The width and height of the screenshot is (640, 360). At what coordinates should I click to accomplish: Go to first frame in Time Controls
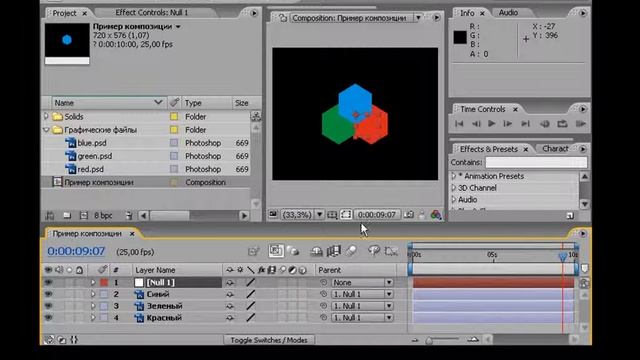459,124
